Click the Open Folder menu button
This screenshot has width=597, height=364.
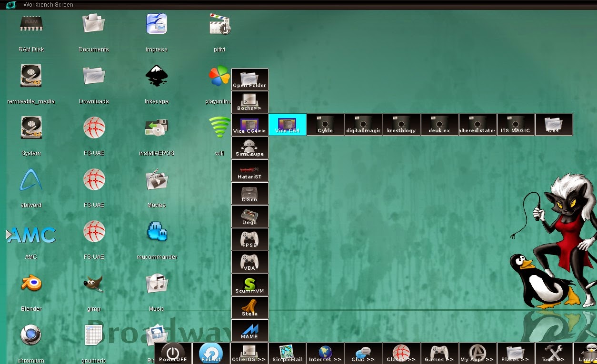(250, 79)
